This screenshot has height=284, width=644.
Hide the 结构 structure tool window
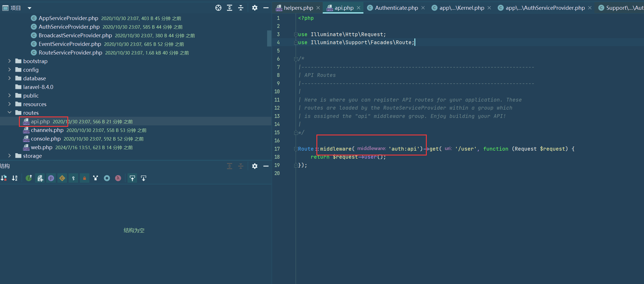tap(266, 166)
